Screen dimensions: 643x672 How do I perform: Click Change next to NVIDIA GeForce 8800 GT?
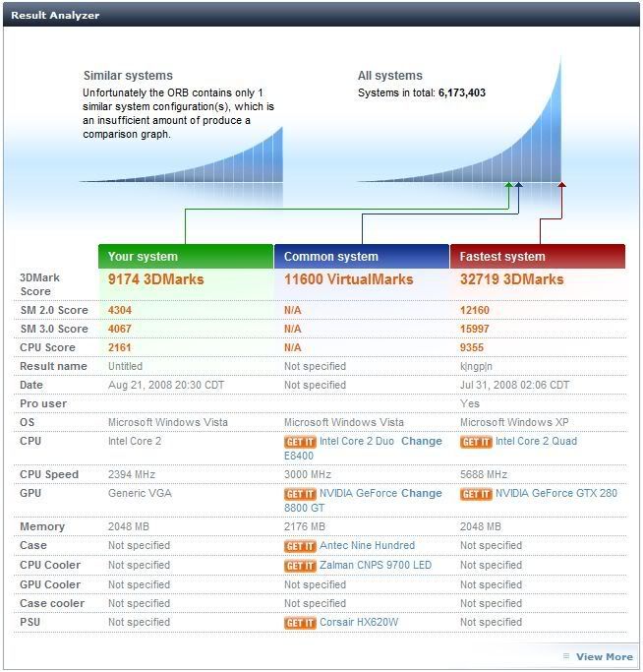[x=422, y=493]
